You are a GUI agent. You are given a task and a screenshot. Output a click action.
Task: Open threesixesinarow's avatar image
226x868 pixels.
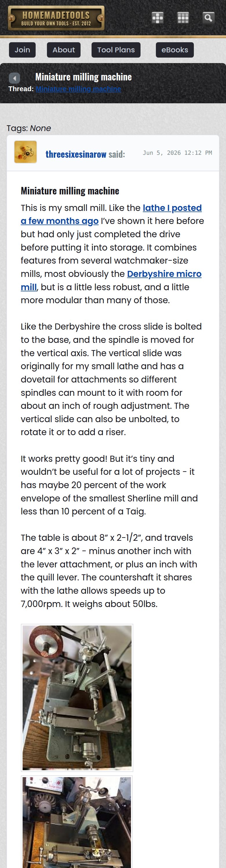pyautogui.click(x=25, y=152)
